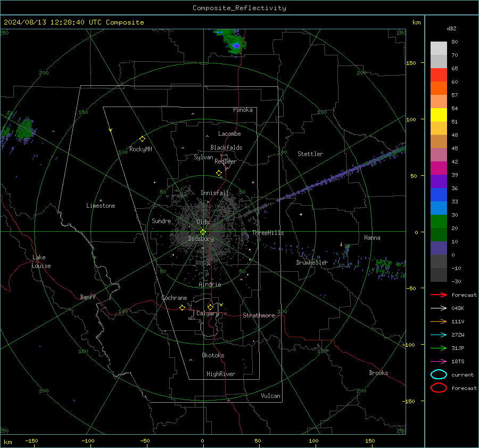Click the bright yellow swatch below 54
Viewport: 479px width, 448px height.
point(439,115)
